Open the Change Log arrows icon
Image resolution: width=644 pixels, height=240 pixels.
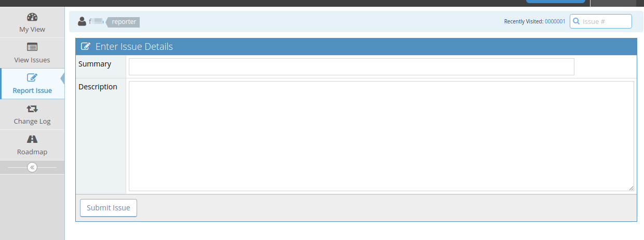(32, 109)
